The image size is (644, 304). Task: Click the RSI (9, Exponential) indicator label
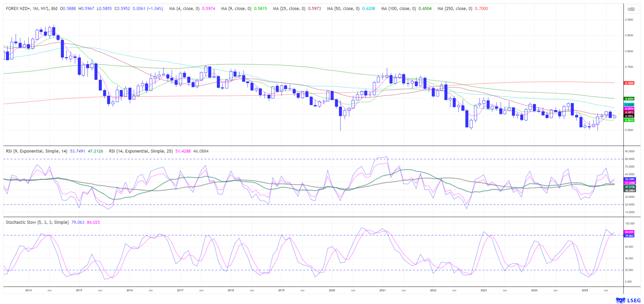click(x=37, y=151)
